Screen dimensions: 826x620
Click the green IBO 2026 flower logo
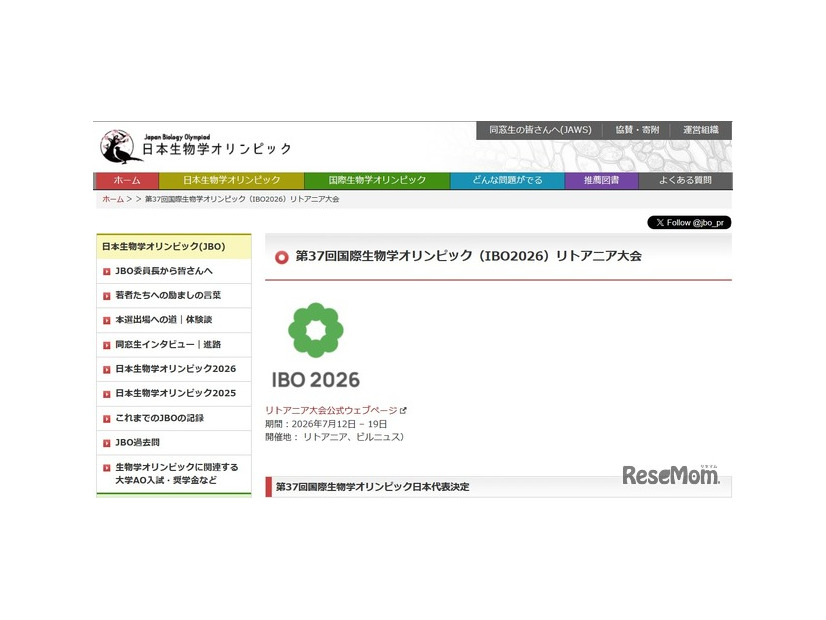click(316, 330)
